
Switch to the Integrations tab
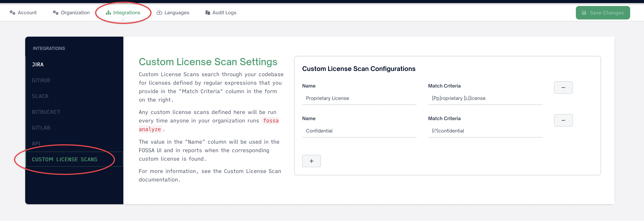click(123, 13)
